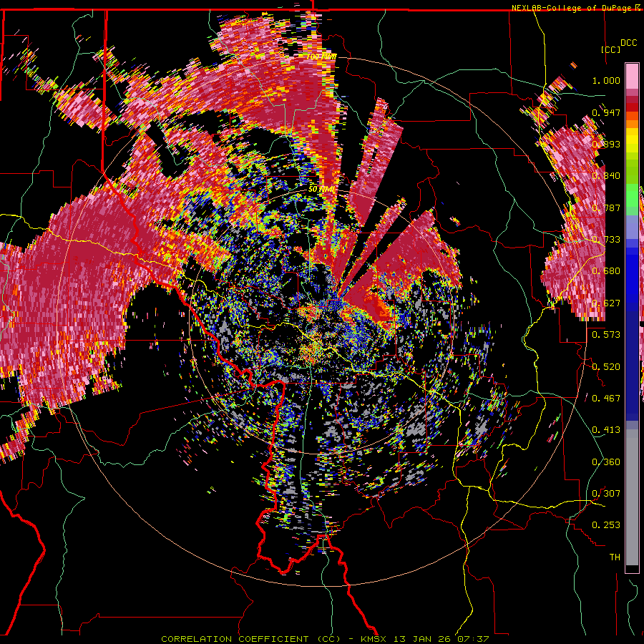Viewport: 644px width, 644px height.
Task: Pick the bright green segment of the color bar
Action: (632, 195)
